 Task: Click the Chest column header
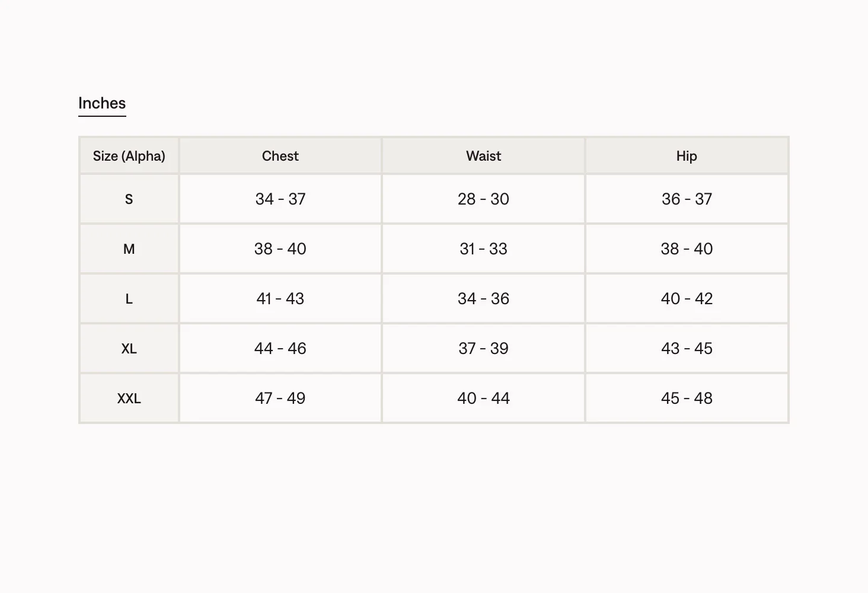tap(280, 156)
